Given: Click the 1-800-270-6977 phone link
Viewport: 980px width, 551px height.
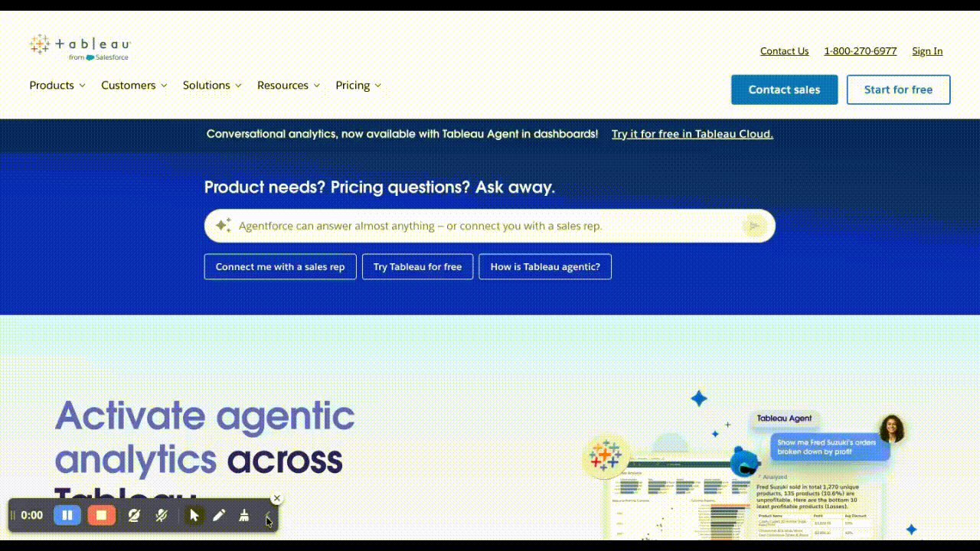Looking at the screenshot, I should click(861, 51).
